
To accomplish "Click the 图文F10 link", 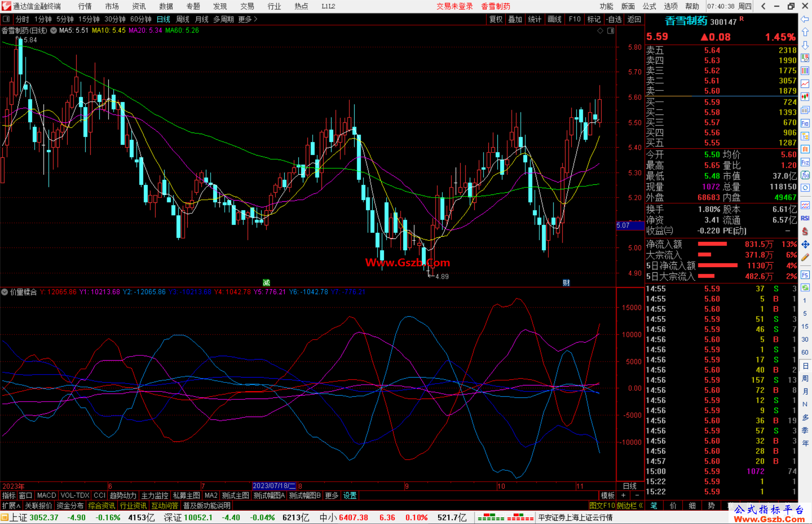I will pos(602,506).
